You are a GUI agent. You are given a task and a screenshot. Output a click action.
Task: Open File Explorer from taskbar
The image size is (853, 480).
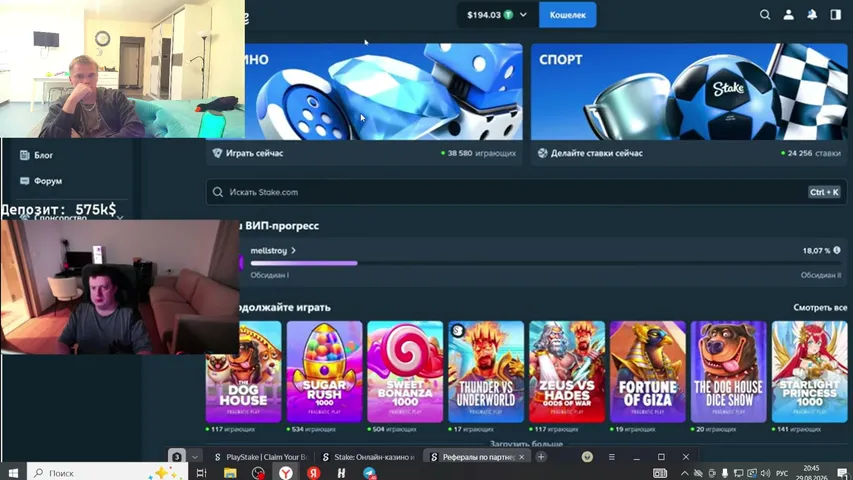click(230, 473)
